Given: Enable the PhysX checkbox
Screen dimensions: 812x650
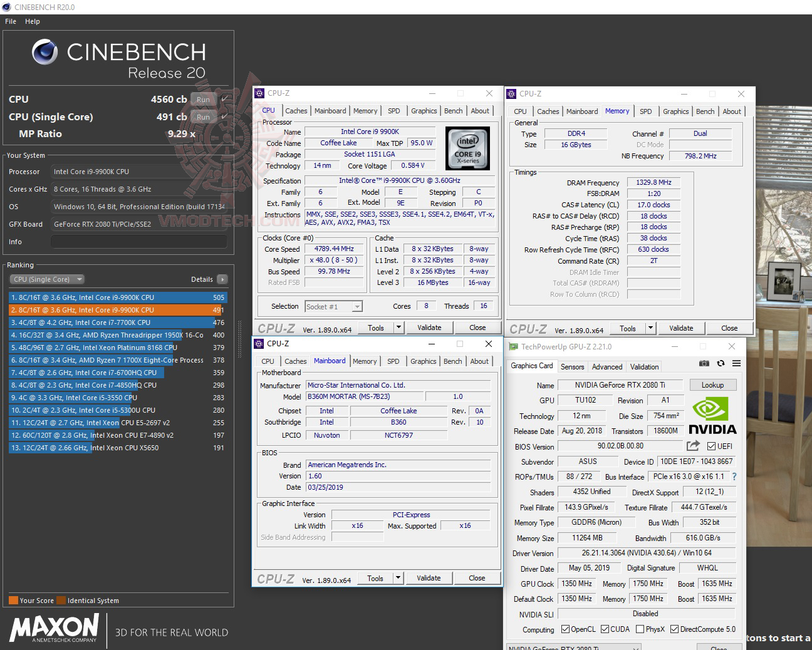Looking at the screenshot, I should [x=640, y=629].
